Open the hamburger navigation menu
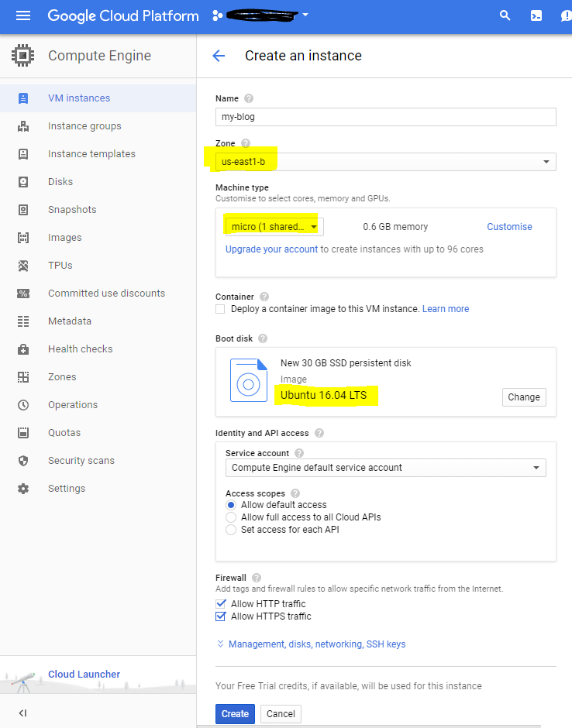 click(23, 15)
